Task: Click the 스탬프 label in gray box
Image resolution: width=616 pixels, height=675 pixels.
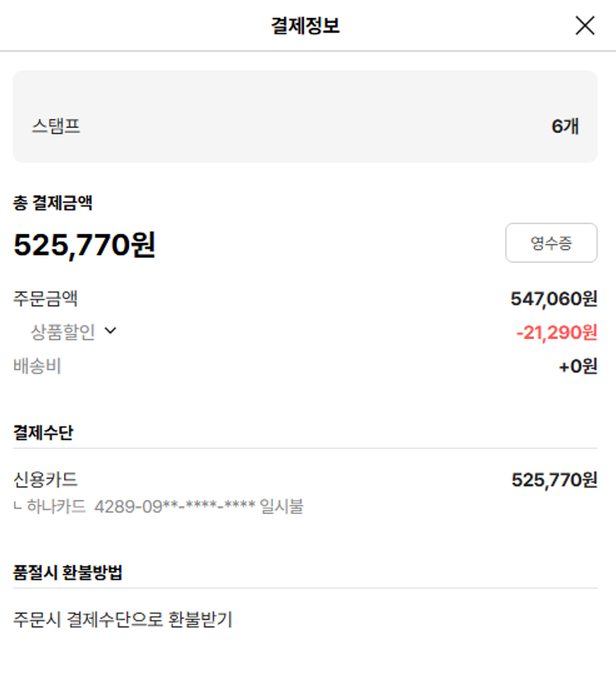Action: click(56, 126)
